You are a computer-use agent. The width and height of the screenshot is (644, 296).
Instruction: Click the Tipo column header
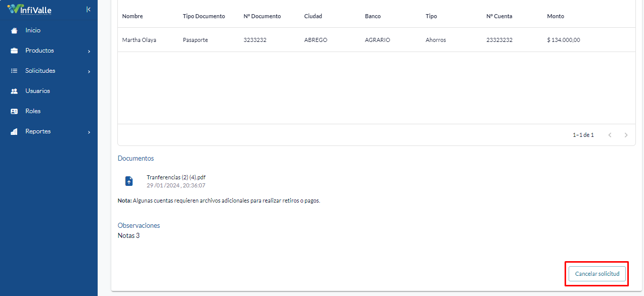[431, 16]
